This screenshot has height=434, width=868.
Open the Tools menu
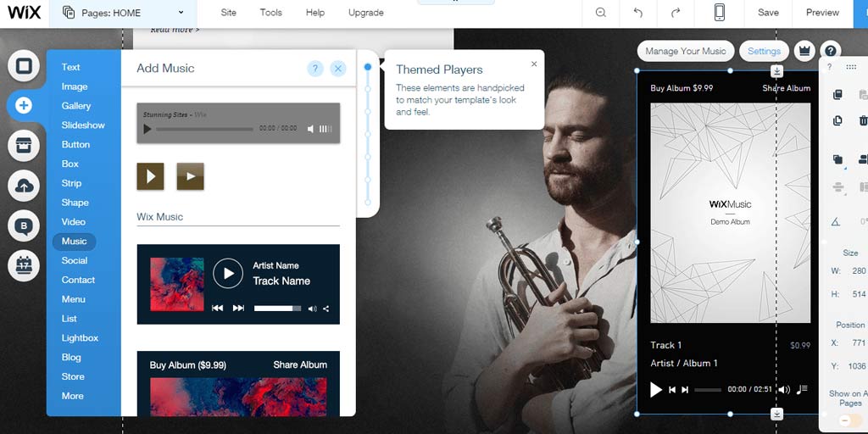(270, 12)
